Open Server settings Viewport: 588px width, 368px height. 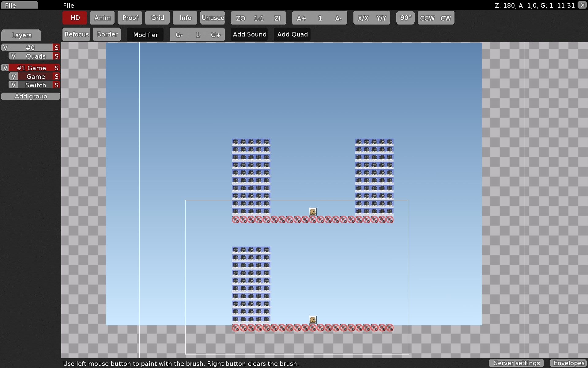516,363
